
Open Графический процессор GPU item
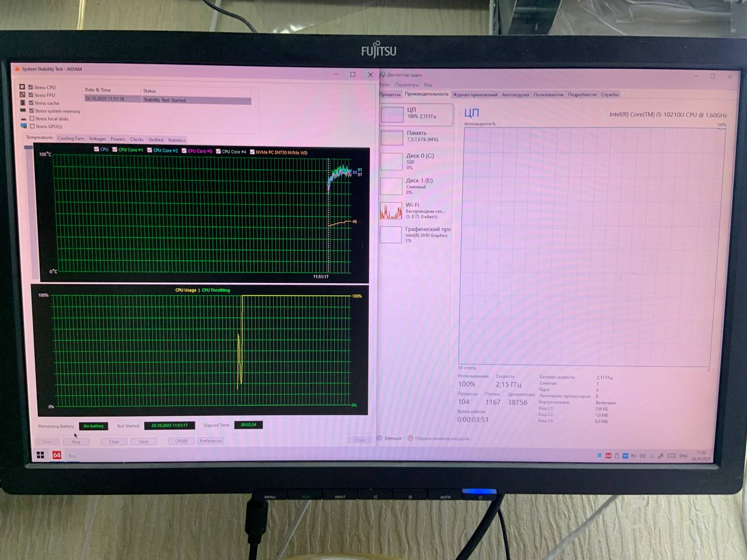pos(427,233)
